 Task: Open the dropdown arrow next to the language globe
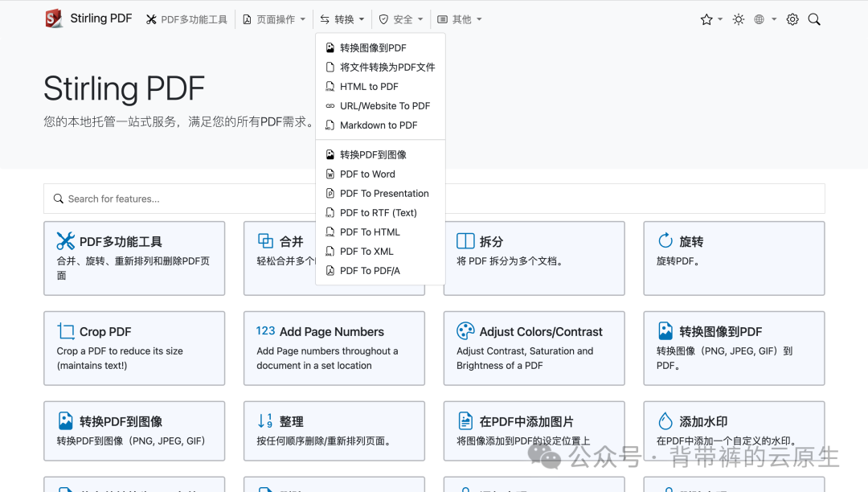click(x=774, y=19)
